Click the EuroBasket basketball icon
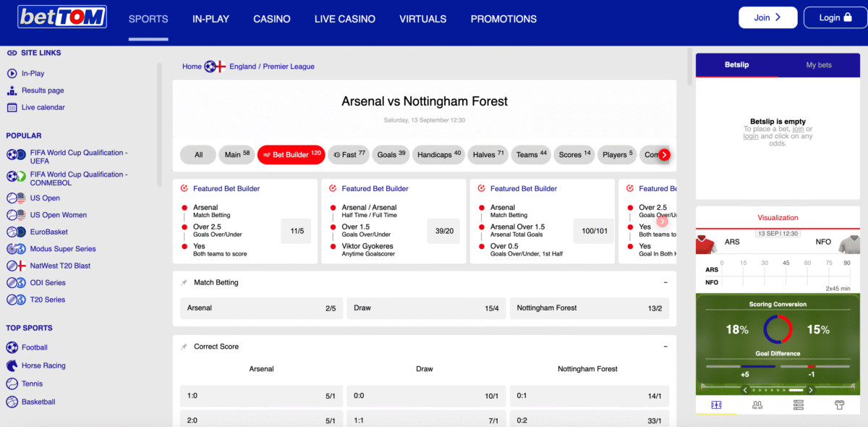 tap(12, 232)
